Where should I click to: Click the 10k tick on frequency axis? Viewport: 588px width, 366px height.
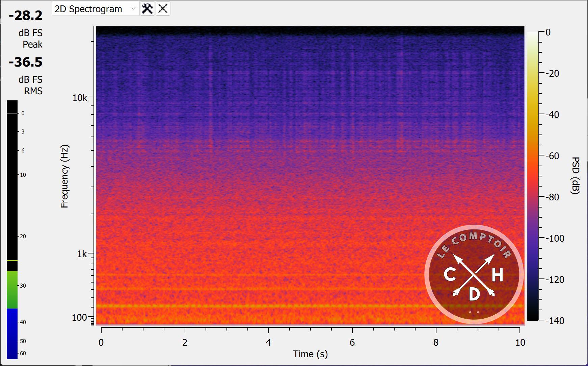coord(80,98)
